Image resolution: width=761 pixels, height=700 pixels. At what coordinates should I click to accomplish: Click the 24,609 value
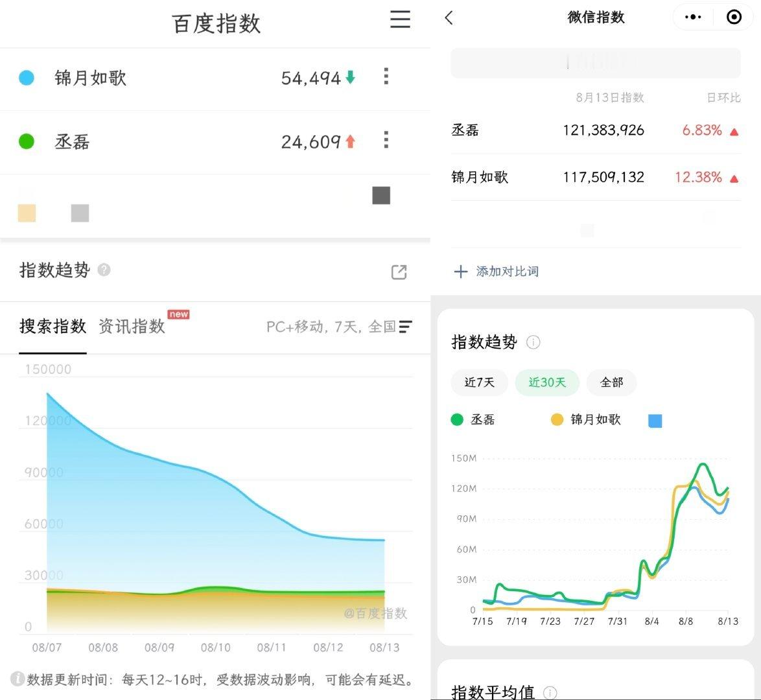click(x=311, y=142)
